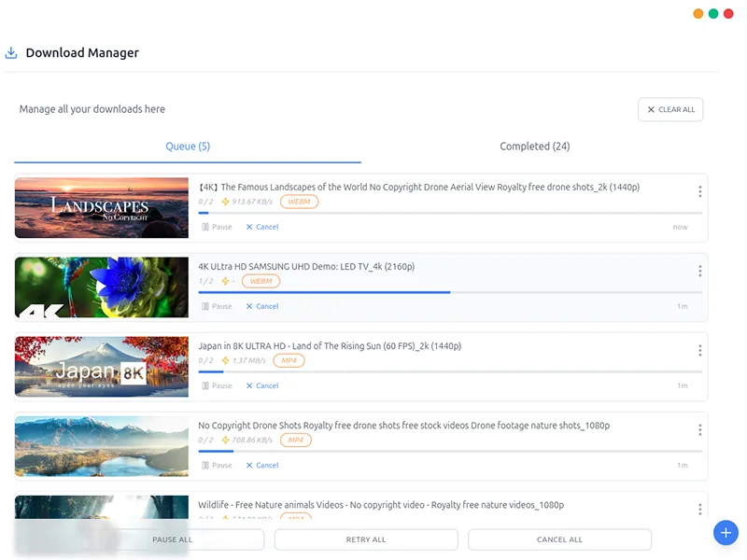Viewport: 747px width, 560px height.
Task: Open options menu for Japan 8K download
Action: coord(700,350)
